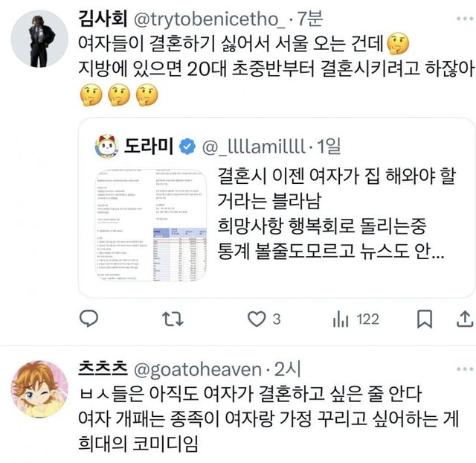
Task: Click the blue verified badge next to 도라미
Action: click(187, 147)
